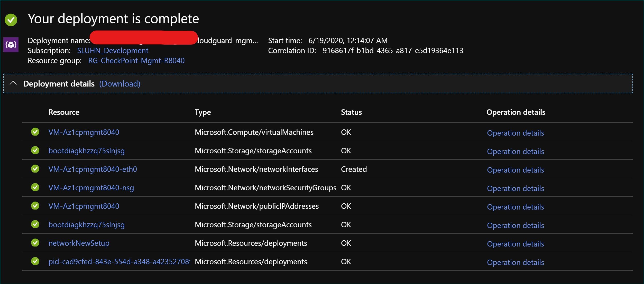The height and width of the screenshot is (284, 644).
Task: Open VM-Az1cpmgmt8040 virtual machine resource
Action: click(x=84, y=132)
